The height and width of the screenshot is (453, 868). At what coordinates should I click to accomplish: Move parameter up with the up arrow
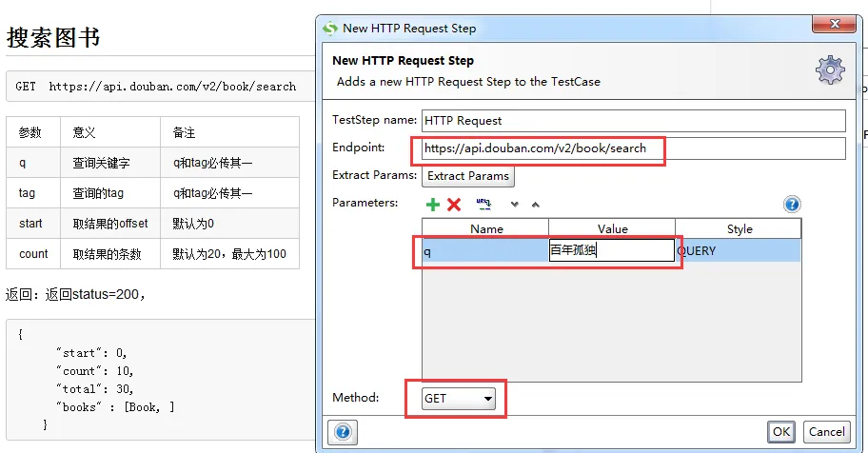click(535, 205)
